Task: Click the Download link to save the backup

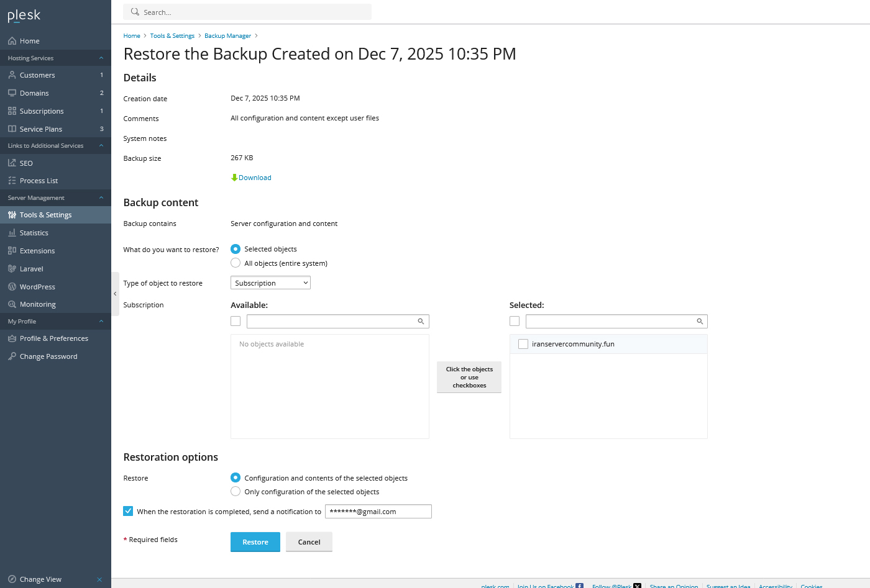Action: (x=254, y=178)
